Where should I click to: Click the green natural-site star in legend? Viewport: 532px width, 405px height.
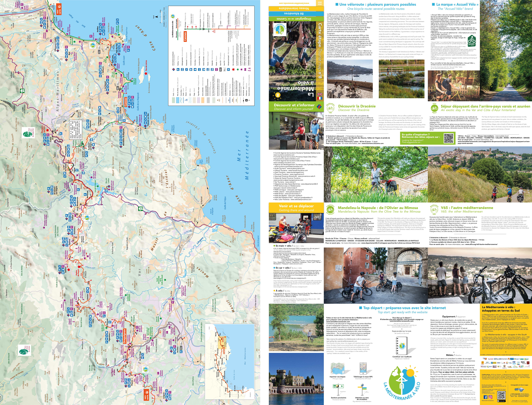tap(238, 70)
